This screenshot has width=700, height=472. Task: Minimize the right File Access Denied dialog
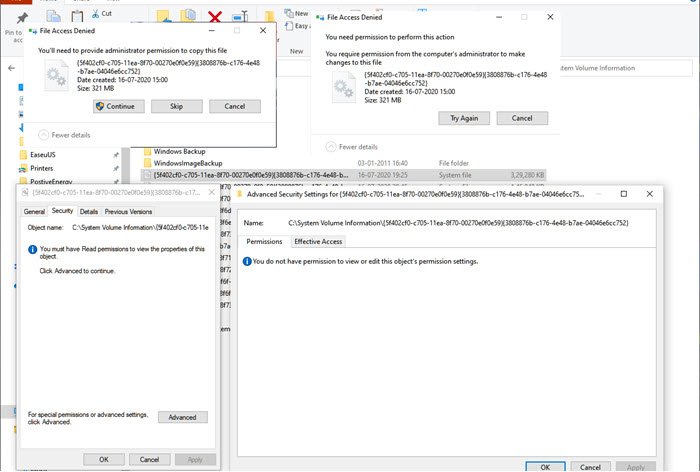click(x=499, y=17)
